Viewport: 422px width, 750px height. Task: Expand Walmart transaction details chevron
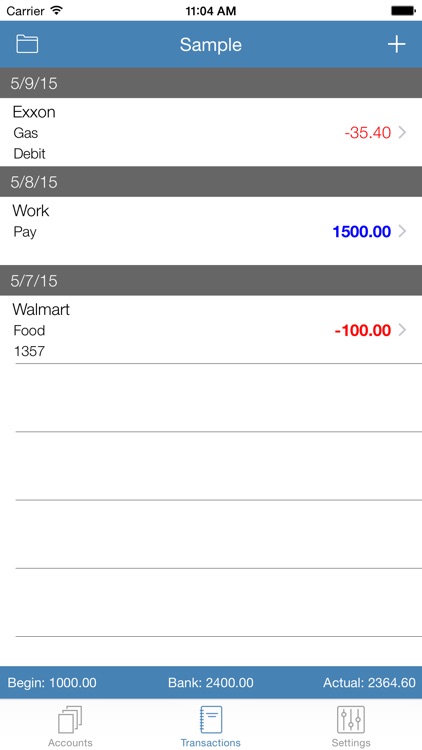click(402, 330)
